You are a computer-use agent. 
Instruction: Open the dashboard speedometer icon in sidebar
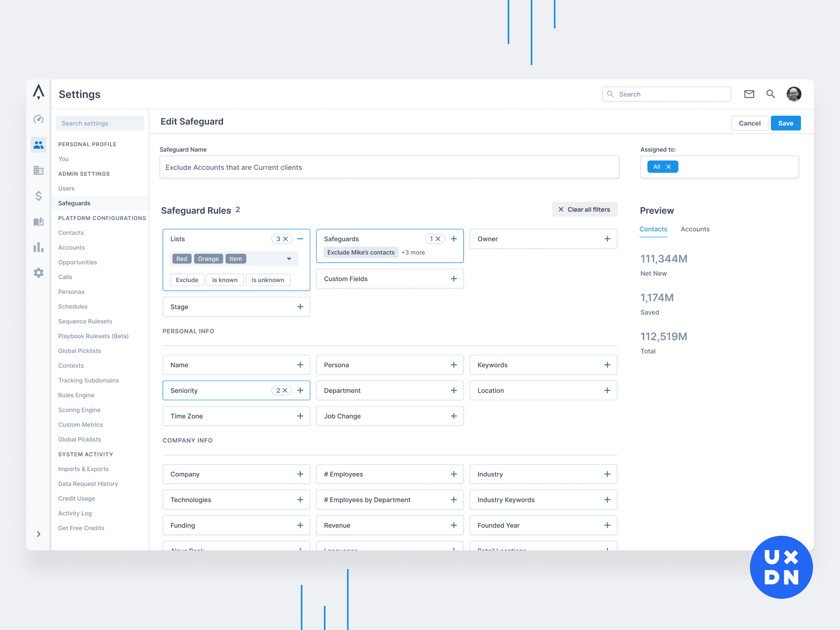click(x=38, y=119)
